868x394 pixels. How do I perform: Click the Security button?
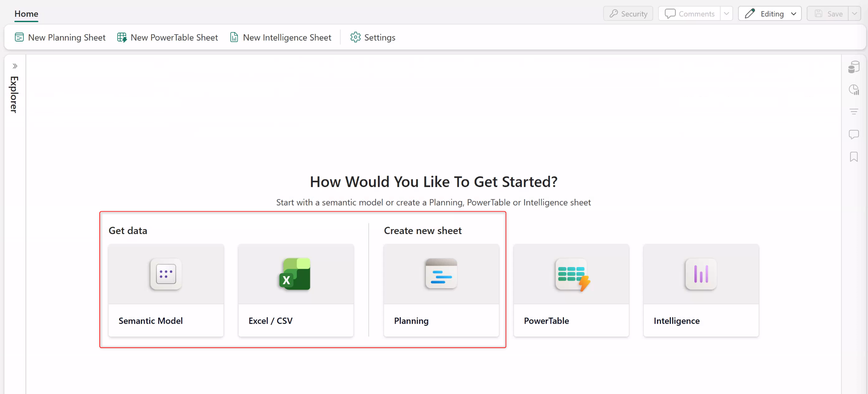[628, 14]
